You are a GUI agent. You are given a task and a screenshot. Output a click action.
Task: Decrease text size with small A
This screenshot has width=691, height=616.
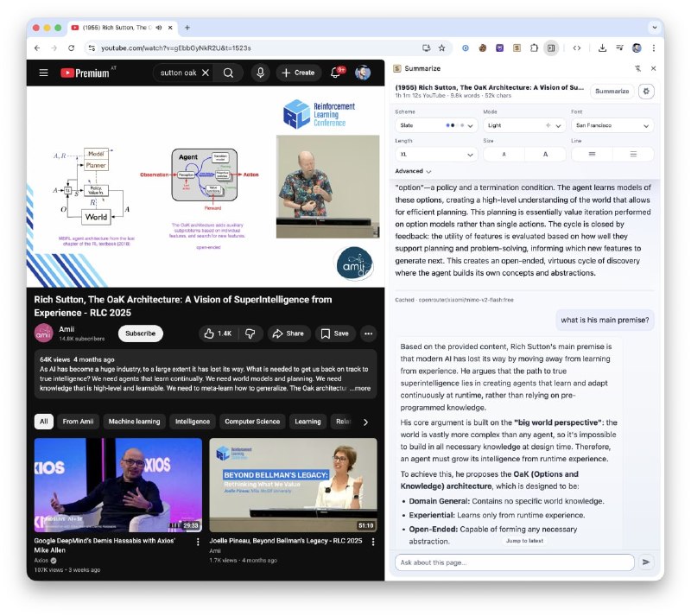click(x=504, y=155)
